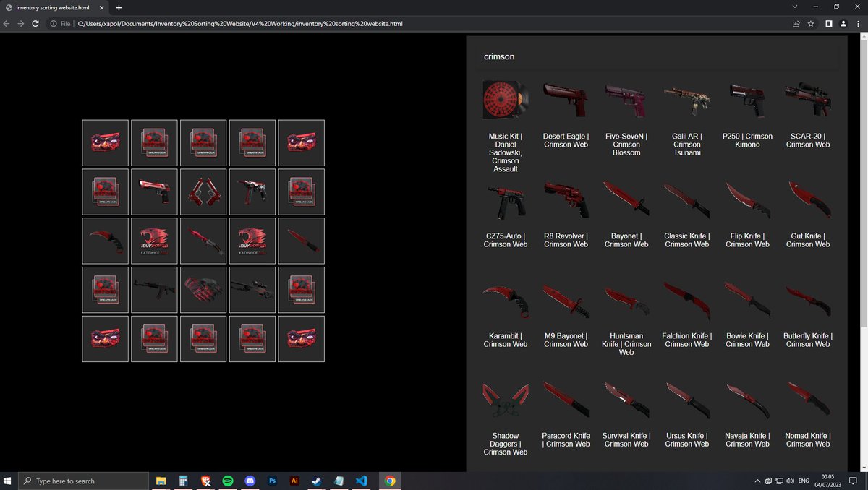Select Karambit | Crimson Web search result
Viewport: 868px width, 490px height.
506,314
